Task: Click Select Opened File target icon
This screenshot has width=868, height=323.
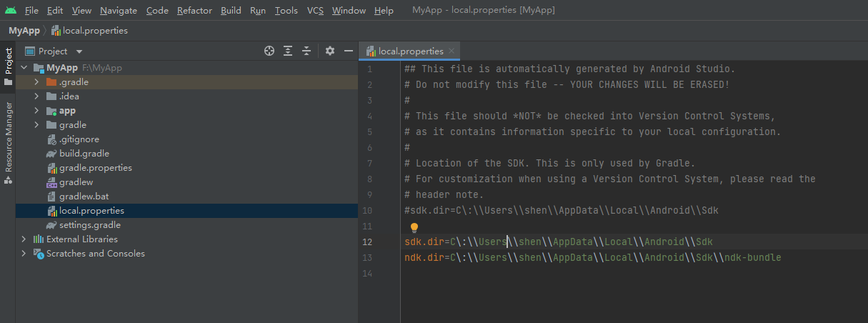Action: [x=269, y=51]
